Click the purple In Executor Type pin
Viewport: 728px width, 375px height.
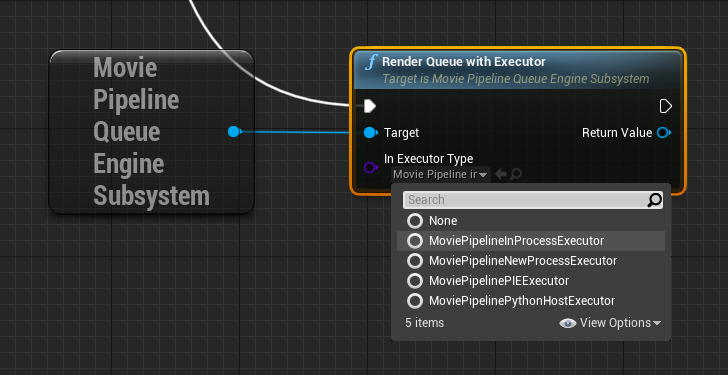(370, 167)
